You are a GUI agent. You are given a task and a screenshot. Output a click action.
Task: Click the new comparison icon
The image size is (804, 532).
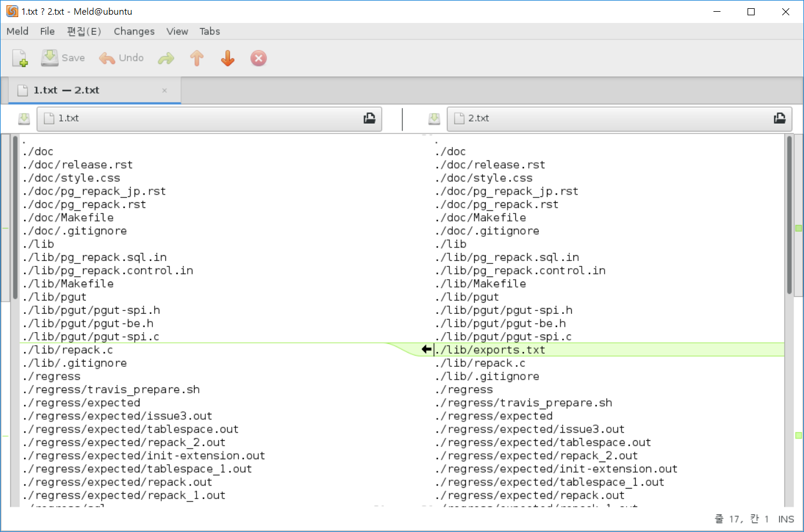click(x=19, y=58)
